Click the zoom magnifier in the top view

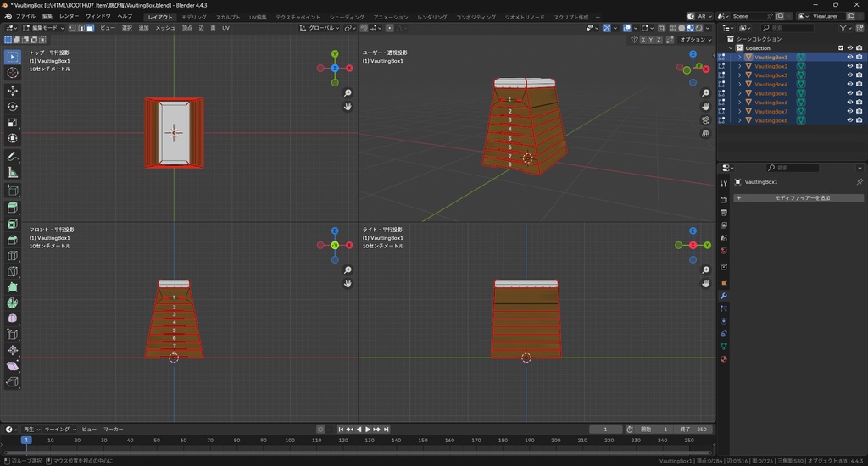(x=348, y=92)
